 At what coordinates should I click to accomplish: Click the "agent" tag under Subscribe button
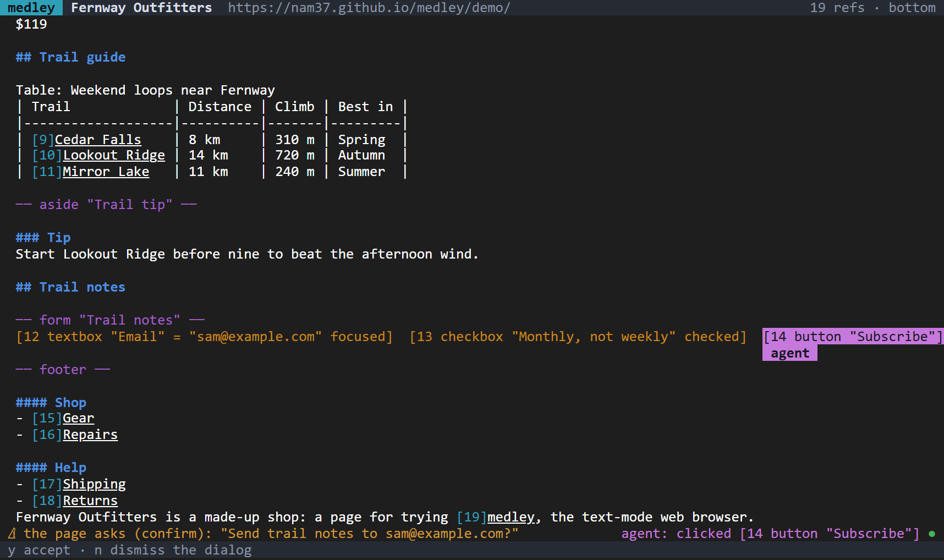pyautogui.click(x=790, y=353)
